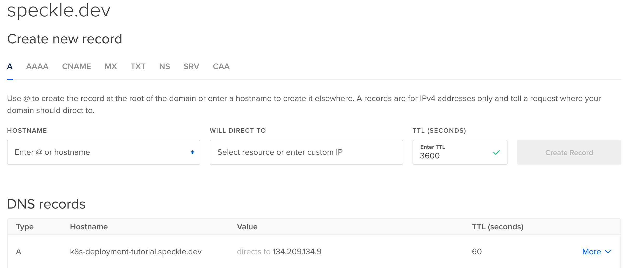Switch to the AAAA record tab
The width and height of the screenshot is (644, 268).
point(37,66)
